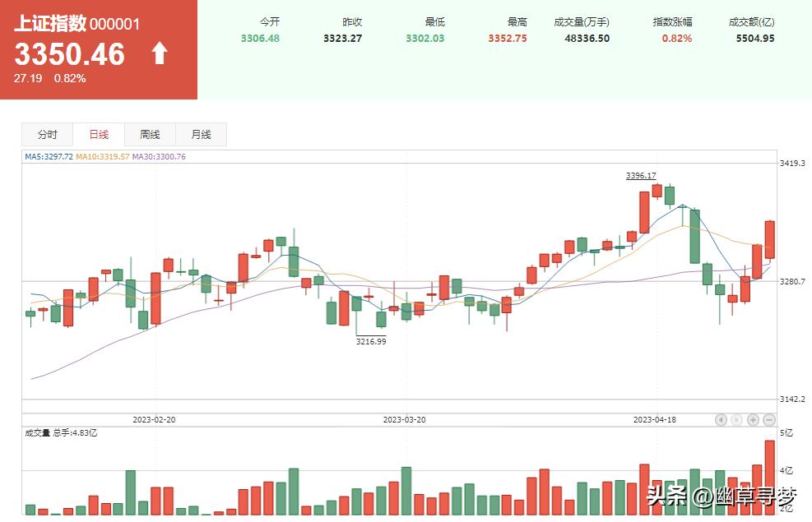
Task: Click the 成交量 volume figure 48336.50
Action: (587, 38)
